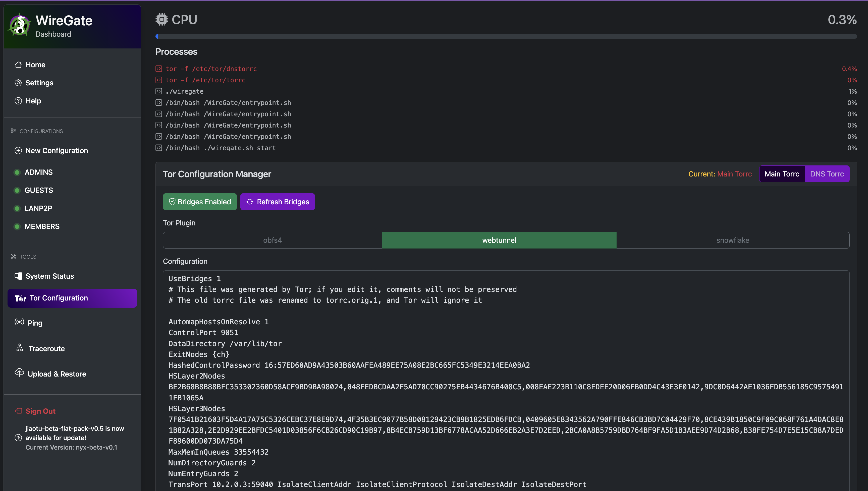This screenshot has width=868, height=491.
Task: Open New Configuration
Action: pos(72,150)
